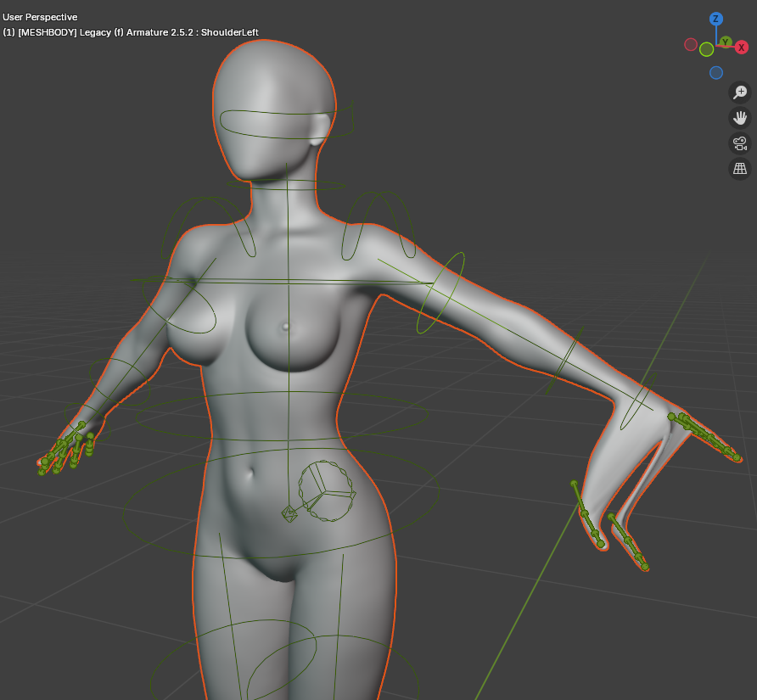Click the "User Perspective" viewport label
Viewport: 757px width, 700px height.
point(40,17)
